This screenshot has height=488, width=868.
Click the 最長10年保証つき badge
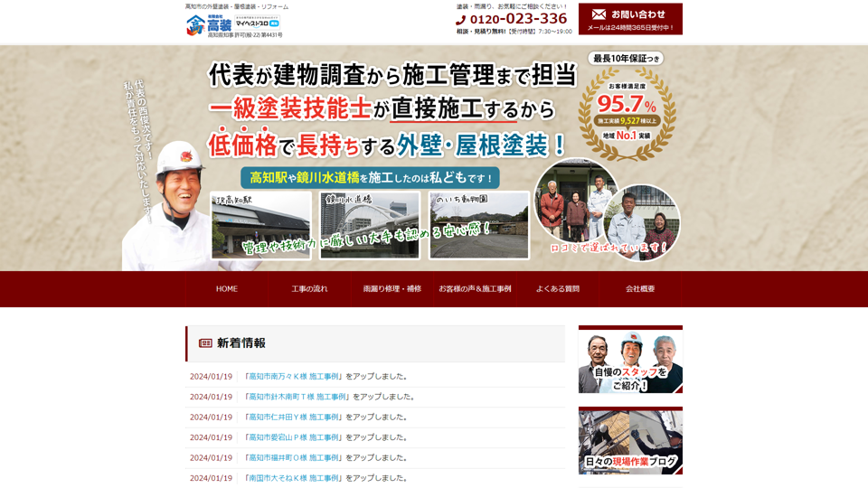pos(626,59)
